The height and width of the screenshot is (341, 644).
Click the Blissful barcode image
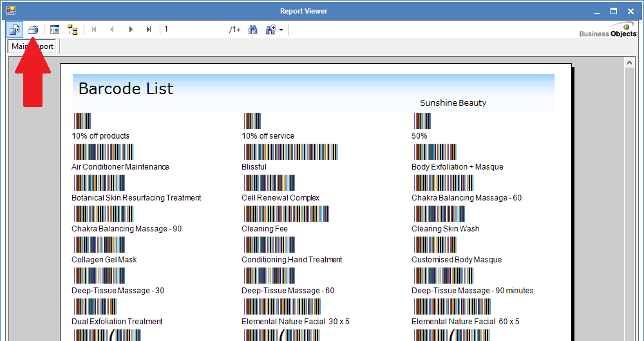click(290, 152)
